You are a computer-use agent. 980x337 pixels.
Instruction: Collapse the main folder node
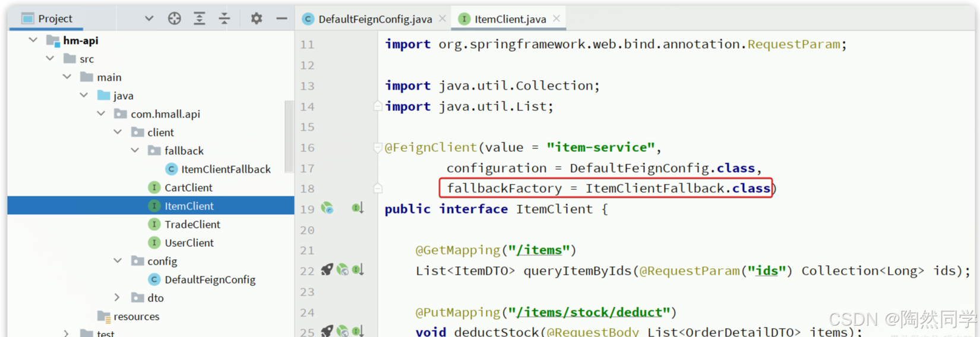click(67, 77)
